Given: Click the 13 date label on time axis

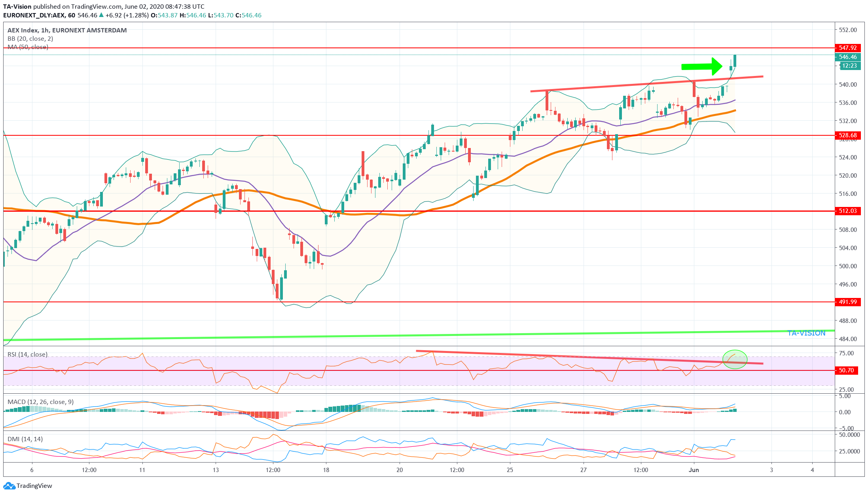Looking at the screenshot, I should click(216, 470).
